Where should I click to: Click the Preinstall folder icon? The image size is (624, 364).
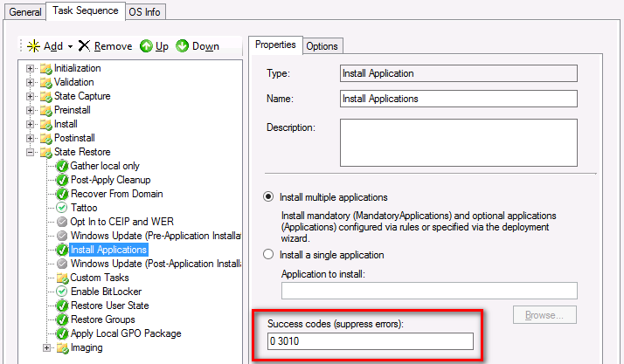[x=46, y=111]
